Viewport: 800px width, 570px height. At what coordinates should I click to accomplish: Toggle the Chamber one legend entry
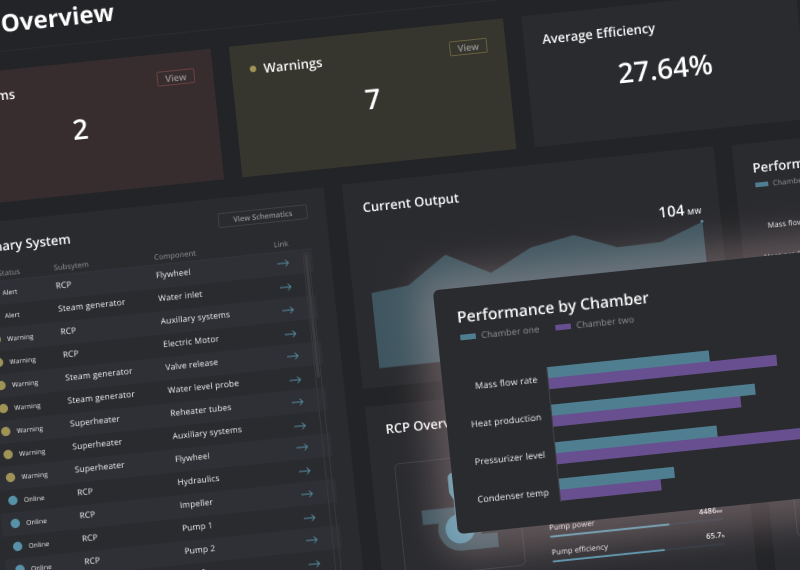tap(499, 333)
